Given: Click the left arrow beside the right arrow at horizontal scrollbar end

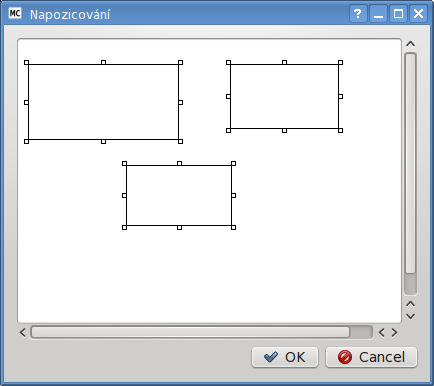Looking at the screenshot, I should coord(382,332).
